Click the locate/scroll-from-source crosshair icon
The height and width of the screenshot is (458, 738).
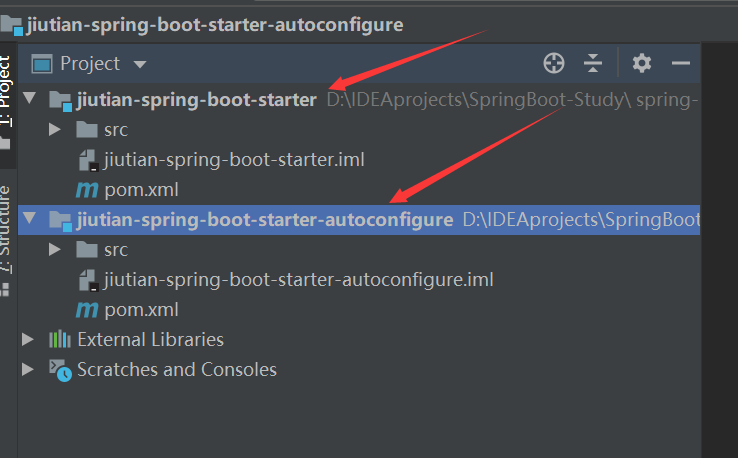click(x=554, y=63)
